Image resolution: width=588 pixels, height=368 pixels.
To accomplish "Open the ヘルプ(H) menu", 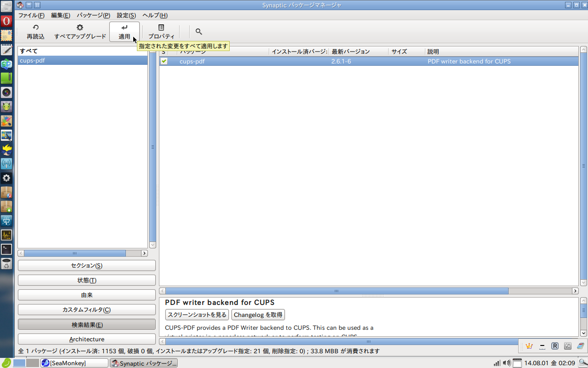I will pyautogui.click(x=155, y=15).
